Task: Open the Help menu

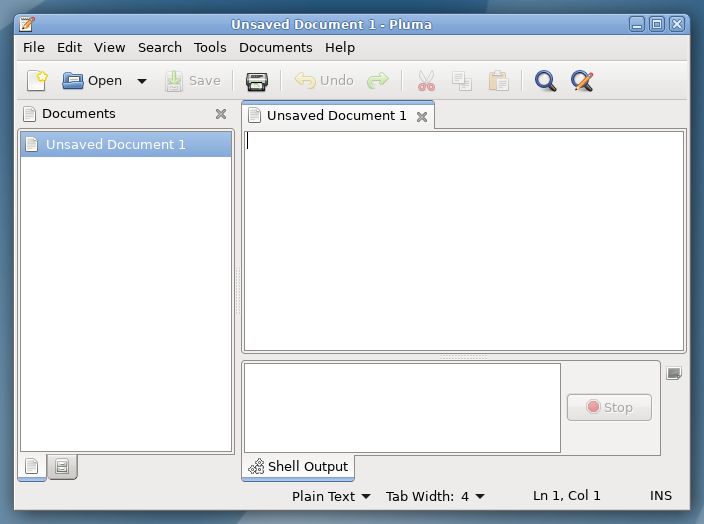Action: [x=340, y=48]
